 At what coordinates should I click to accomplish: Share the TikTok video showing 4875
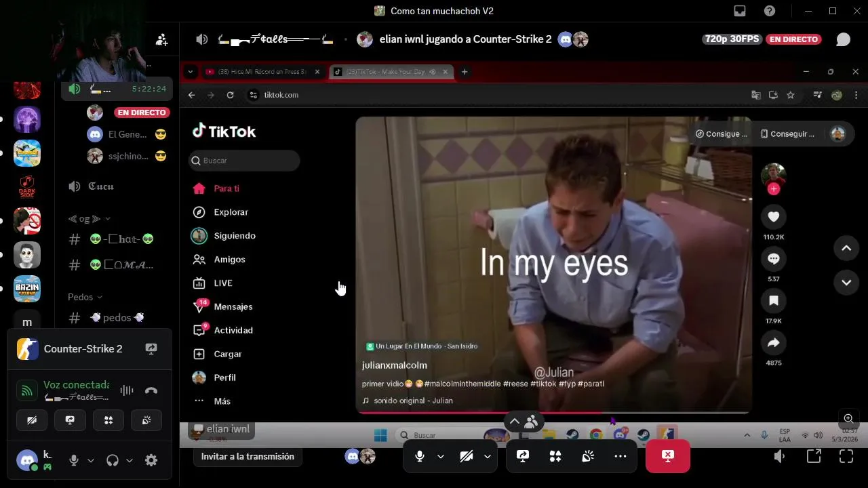pos(774,343)
